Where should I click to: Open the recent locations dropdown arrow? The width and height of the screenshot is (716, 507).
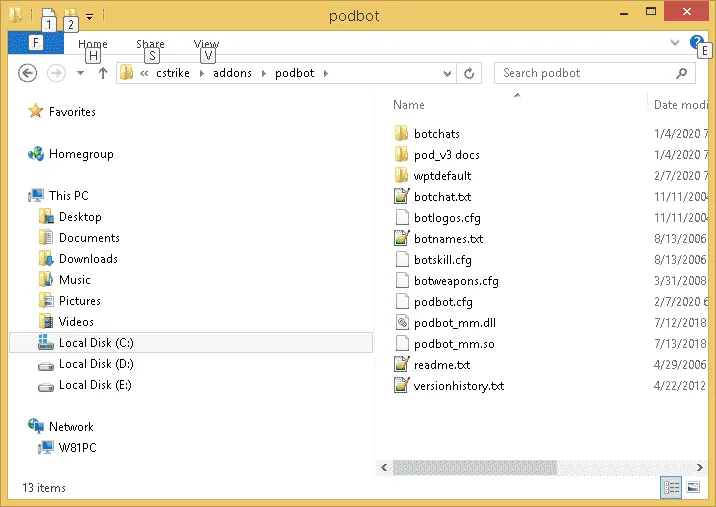(x=80, y=73)
